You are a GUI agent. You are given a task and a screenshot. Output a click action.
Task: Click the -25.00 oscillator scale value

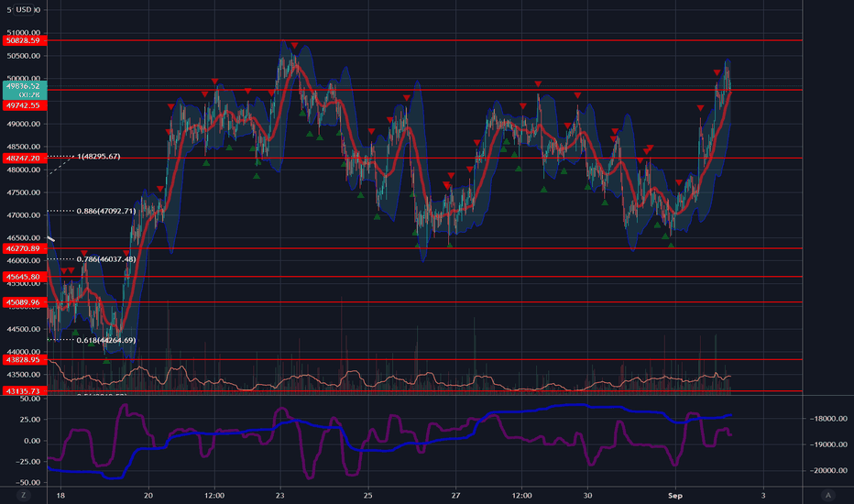click(28, 462)
